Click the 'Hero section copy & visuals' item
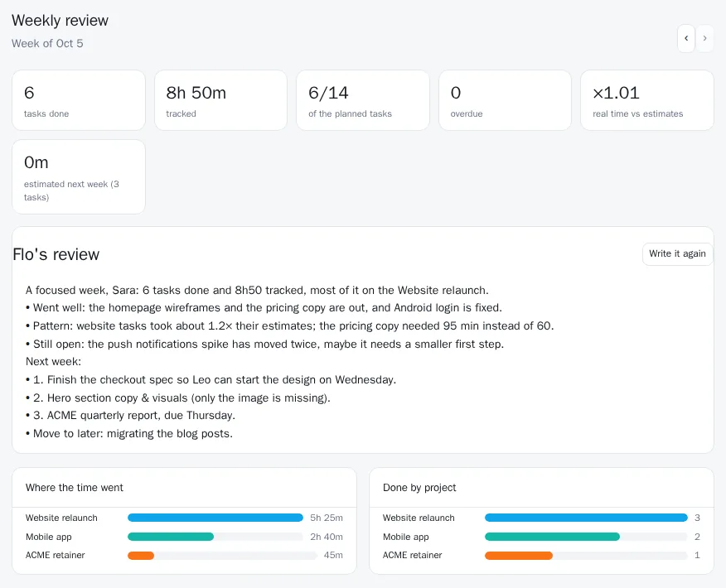Image resolution: width=726 pixels, height=588 pixels. (178, 398)
